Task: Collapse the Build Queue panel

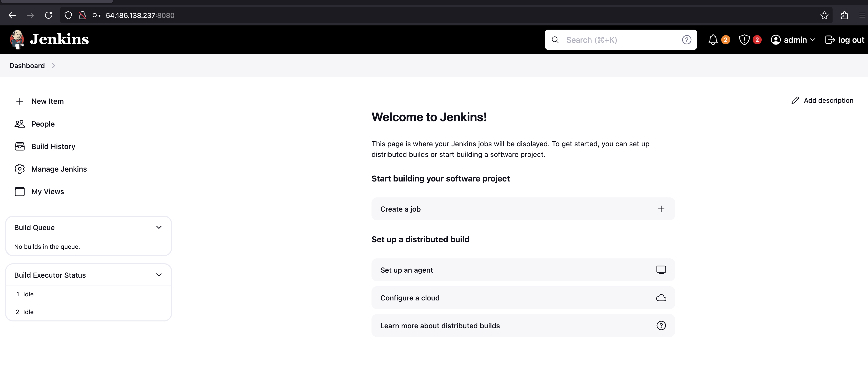Action: point(159,228)
